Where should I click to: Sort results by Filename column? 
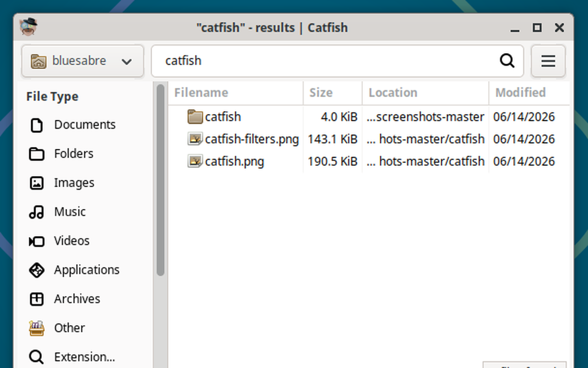tap(236, 93)
